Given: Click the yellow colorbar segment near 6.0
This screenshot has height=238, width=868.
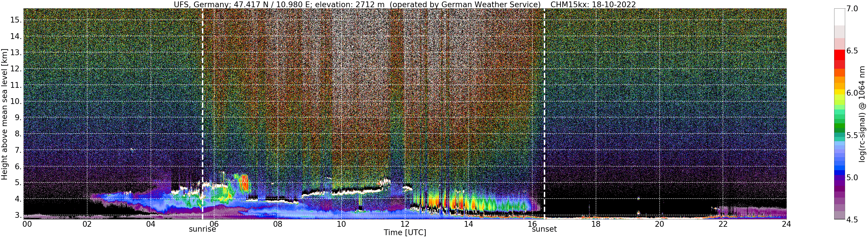Looking at the screenshot, I should [x=839, y=92].
